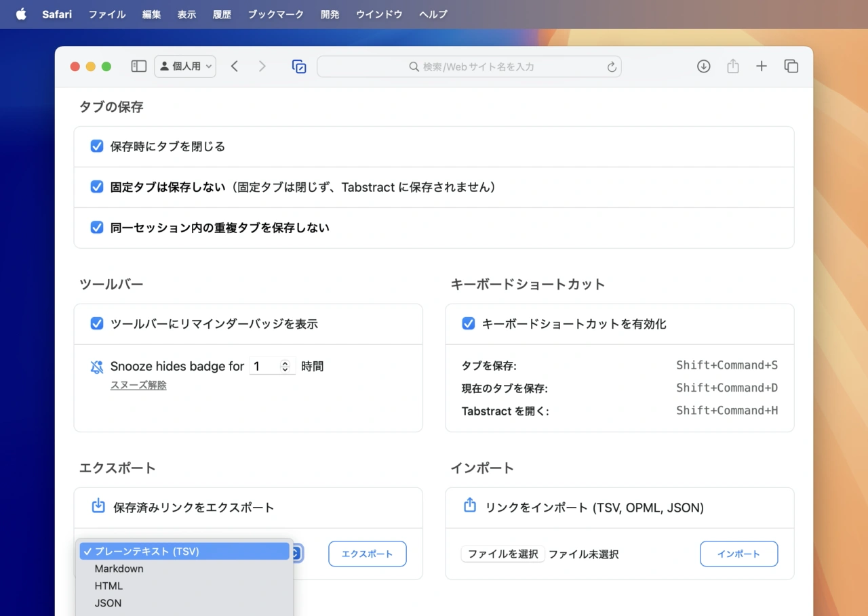
Task: Select Markdown from the export format list
Action: (x=119, y=569)
